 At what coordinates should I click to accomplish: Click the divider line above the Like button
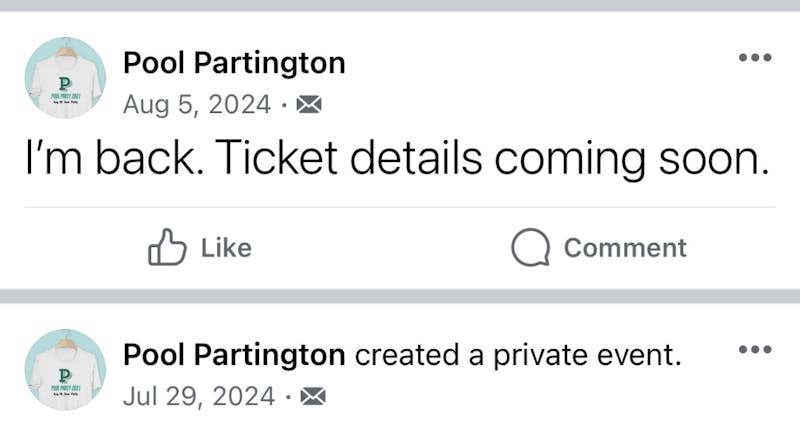pos(400,208)
